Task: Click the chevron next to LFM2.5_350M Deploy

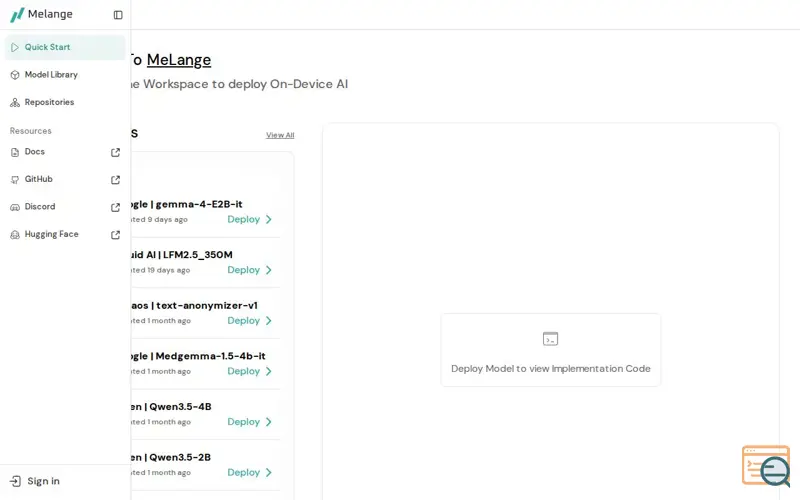Action: (x=269, y=270)
